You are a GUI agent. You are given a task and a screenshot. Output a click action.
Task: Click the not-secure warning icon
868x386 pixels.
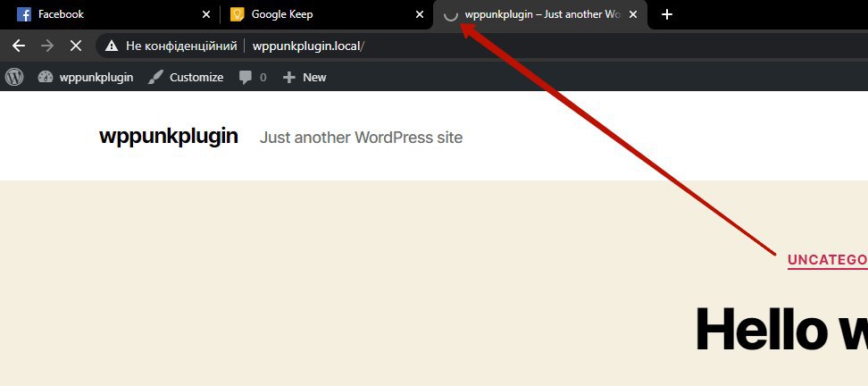[x=112, y=46]
